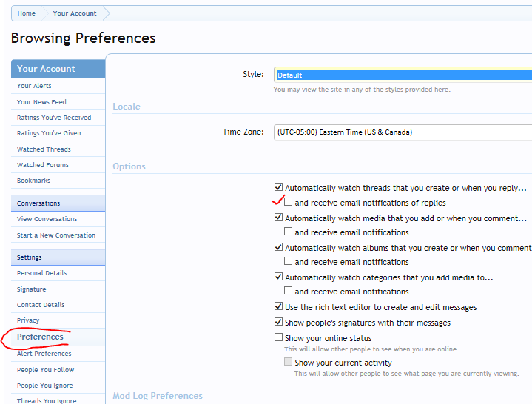Open Watched Threads sidebar item
This screenshot has height=404, width=532.
(44, 149)
